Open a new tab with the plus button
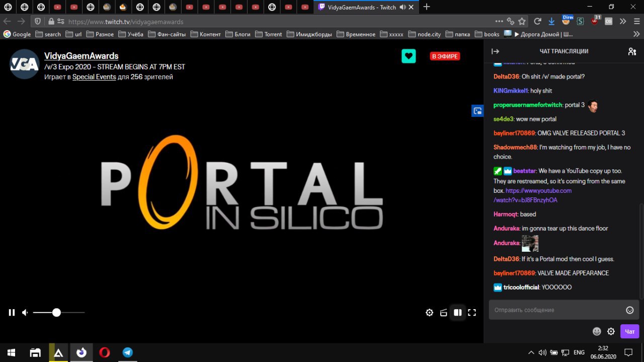This screenshot has width=644, height=362. tap(427, 7)
